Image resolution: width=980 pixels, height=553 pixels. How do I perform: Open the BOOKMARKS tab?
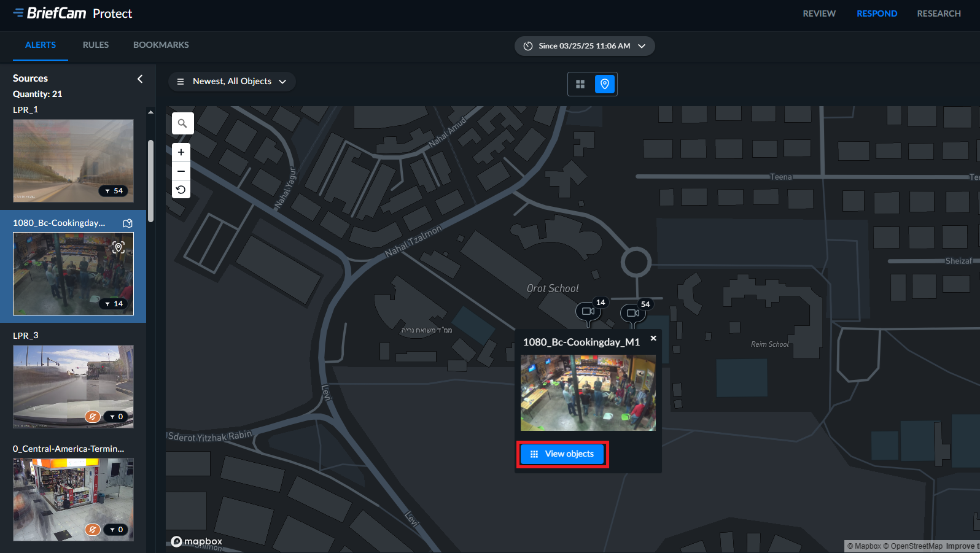coord(161,45)
